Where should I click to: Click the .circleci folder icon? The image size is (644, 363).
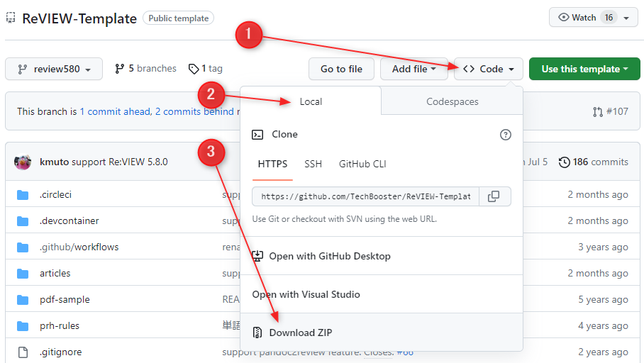pyautogui.click(x=23, y=195)
